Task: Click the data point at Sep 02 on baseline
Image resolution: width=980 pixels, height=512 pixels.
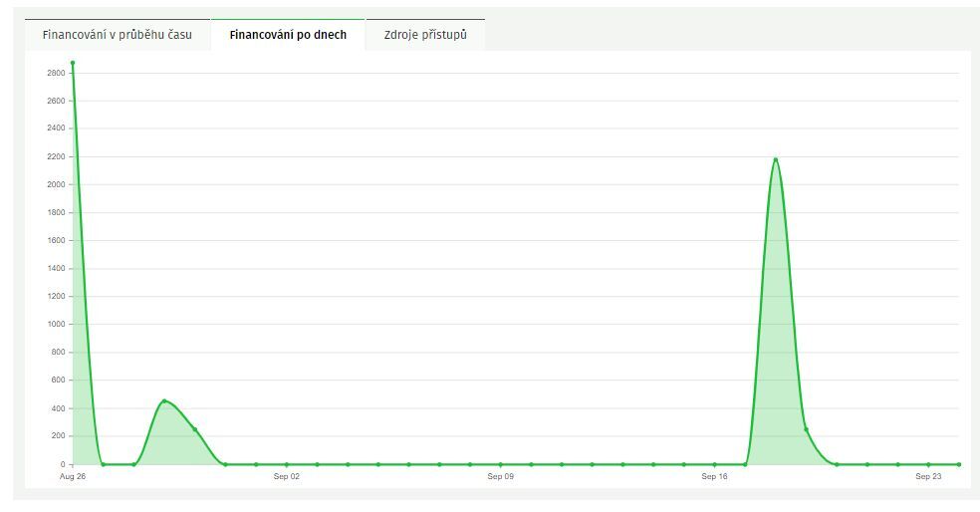Action: [287, 464]
